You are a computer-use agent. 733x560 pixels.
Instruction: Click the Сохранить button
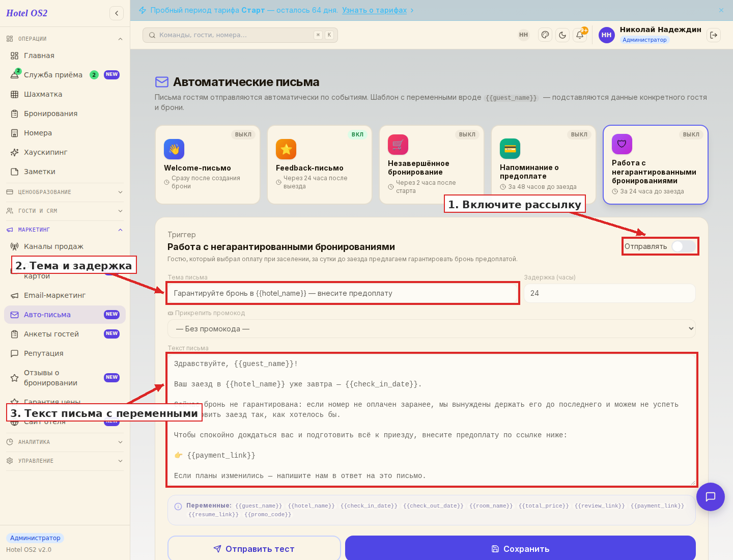point(520,548)
